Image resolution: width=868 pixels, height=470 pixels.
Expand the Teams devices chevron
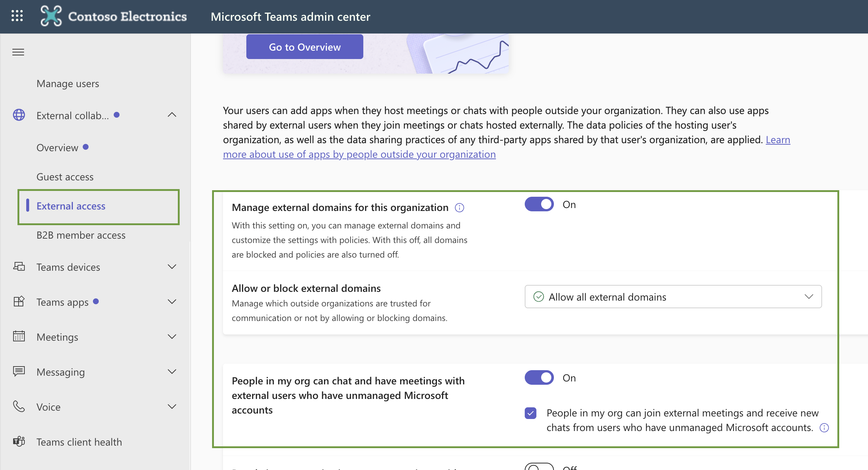172,267
